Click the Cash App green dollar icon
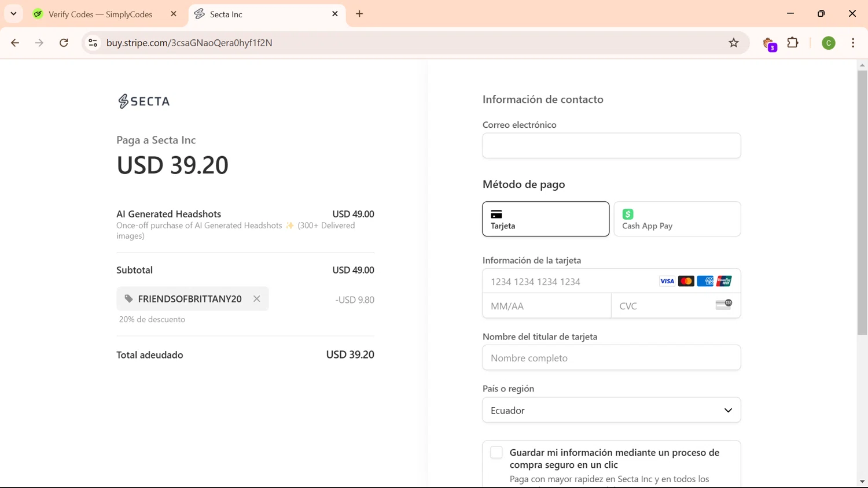This screenshot has width=868, height=488. click(628, 214)
